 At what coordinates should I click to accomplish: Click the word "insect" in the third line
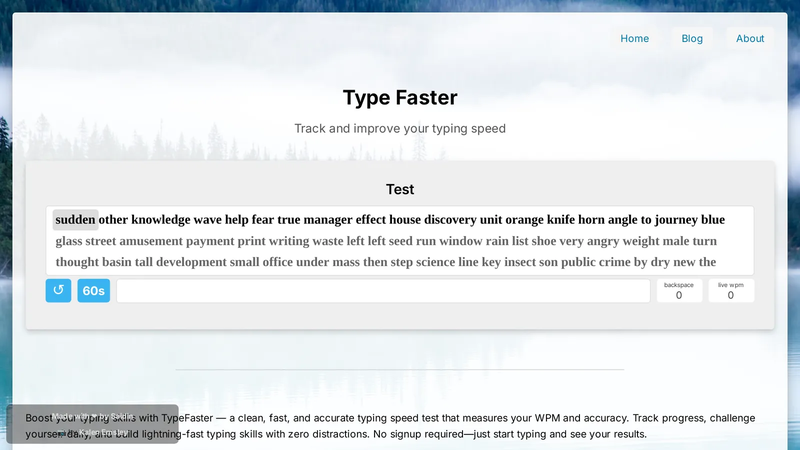(520, 262)
